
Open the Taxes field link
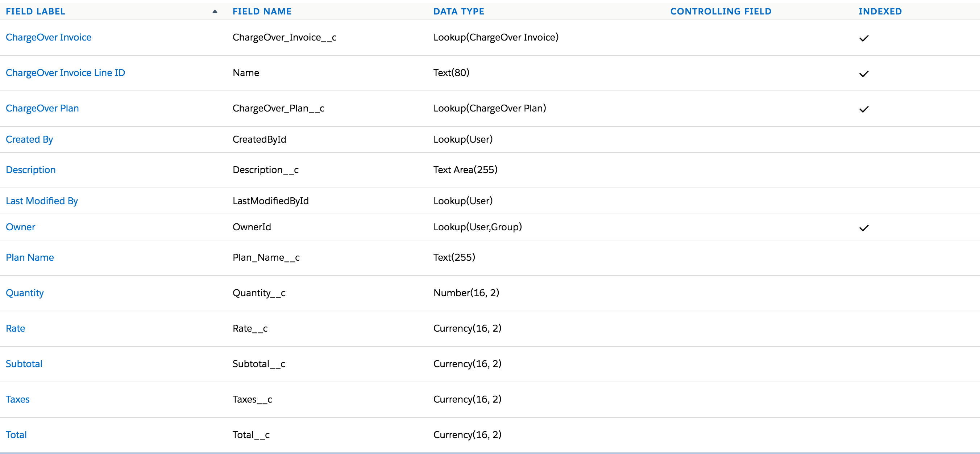[x=17, y=399]
